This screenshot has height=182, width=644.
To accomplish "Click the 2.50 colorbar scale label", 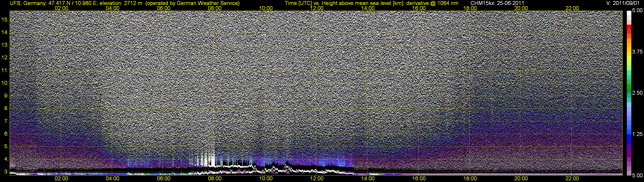I will [x=637, y=93].
